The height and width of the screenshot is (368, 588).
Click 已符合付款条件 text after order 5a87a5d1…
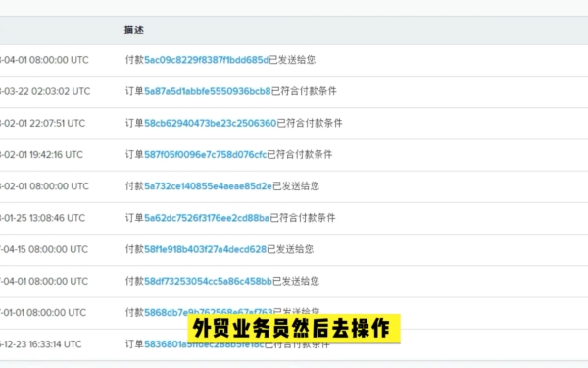tap(304, 91)
